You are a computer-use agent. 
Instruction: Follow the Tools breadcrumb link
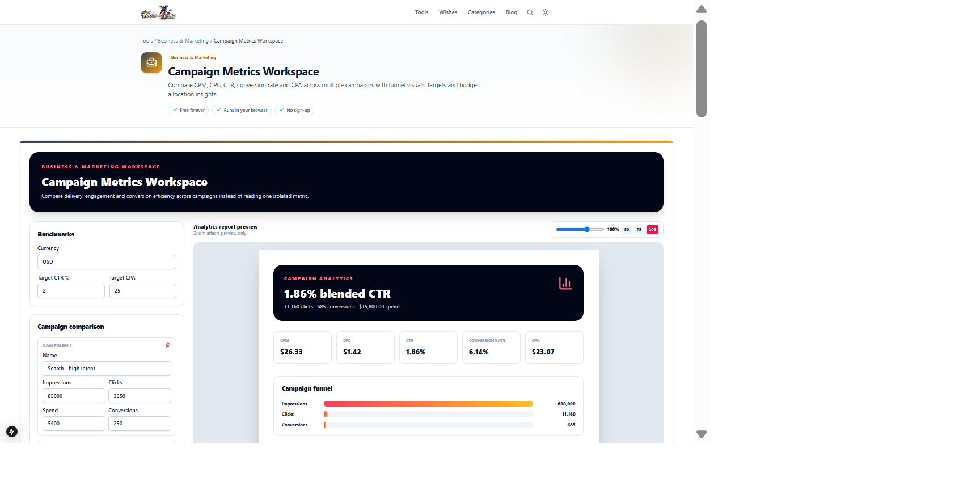(x=147, y=41)
